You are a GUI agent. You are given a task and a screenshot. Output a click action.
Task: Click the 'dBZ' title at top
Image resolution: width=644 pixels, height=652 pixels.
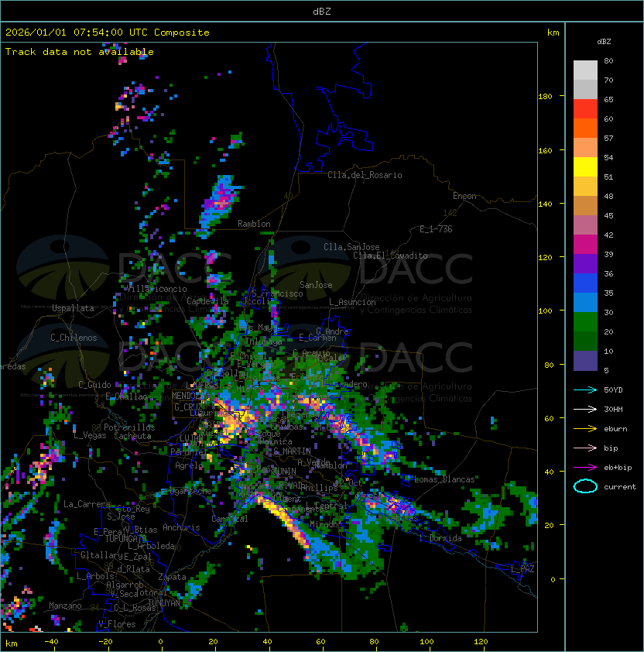322,11
